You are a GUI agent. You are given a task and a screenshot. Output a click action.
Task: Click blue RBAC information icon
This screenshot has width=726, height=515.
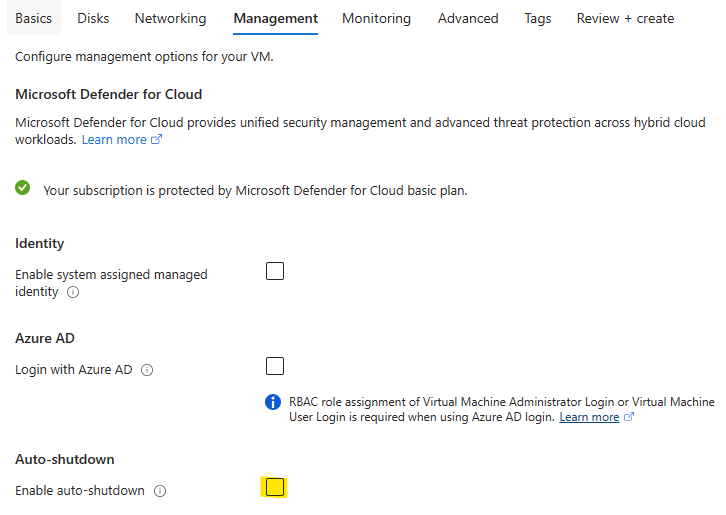click(273, 402)
